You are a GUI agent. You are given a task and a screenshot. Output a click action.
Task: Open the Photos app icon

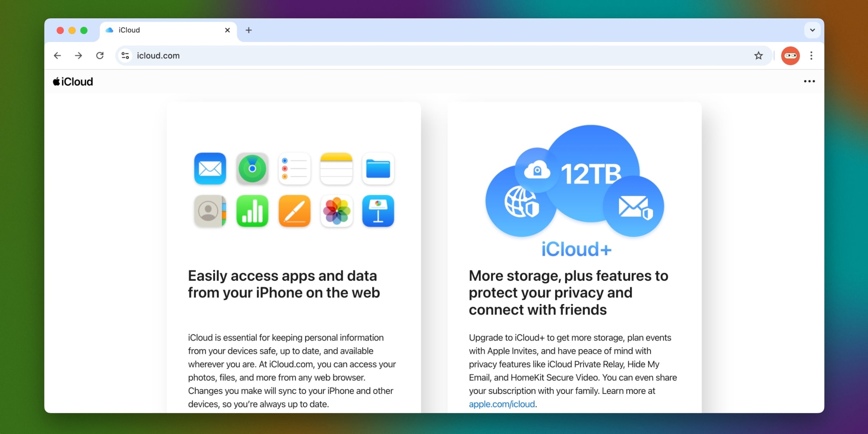pos(336,211)
